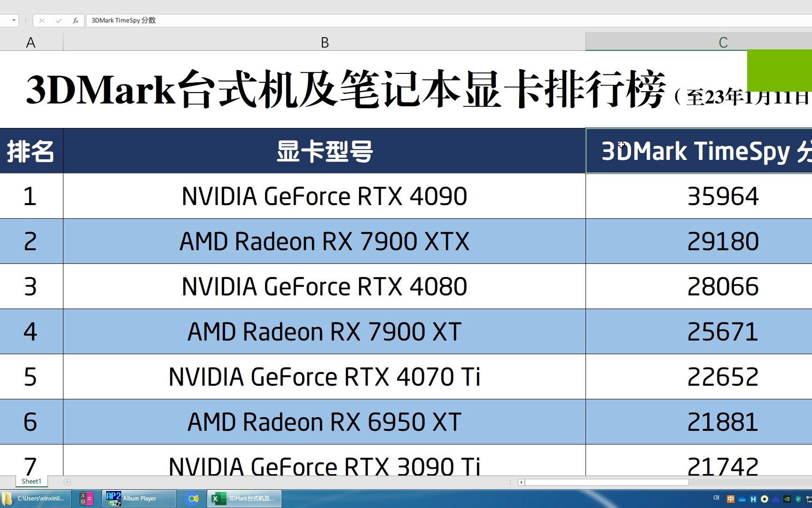Viewport: 812px width, 508px height.
Task: Select cell 'AMD Radeon RX 6950 XT'
Action: click(x=324, y=422)
